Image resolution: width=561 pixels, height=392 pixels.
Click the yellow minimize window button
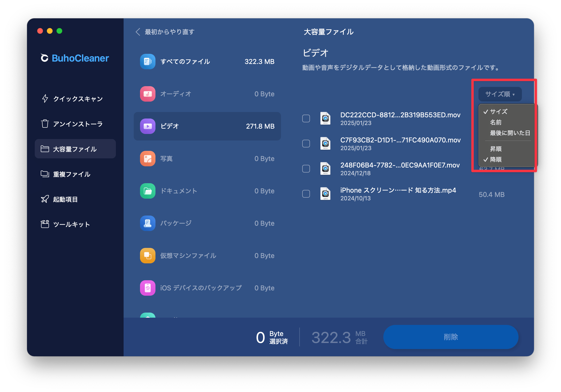click(49, 31)
